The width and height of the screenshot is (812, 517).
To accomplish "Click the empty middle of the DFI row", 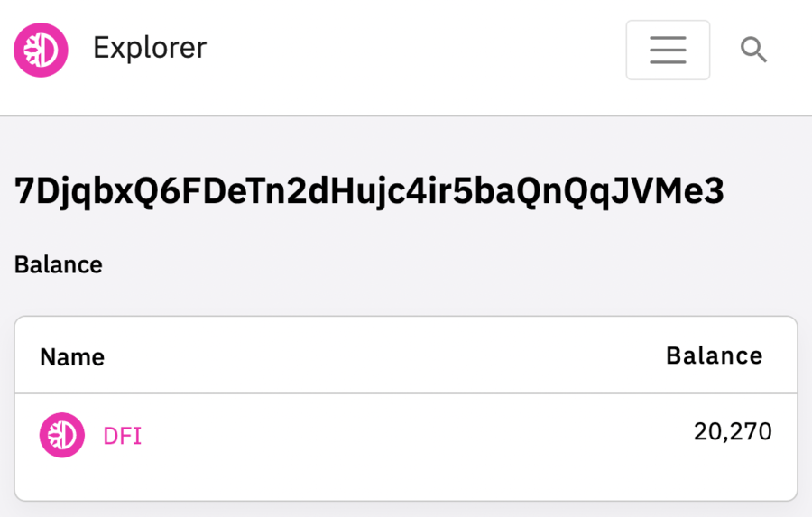I will click(406, 435).
